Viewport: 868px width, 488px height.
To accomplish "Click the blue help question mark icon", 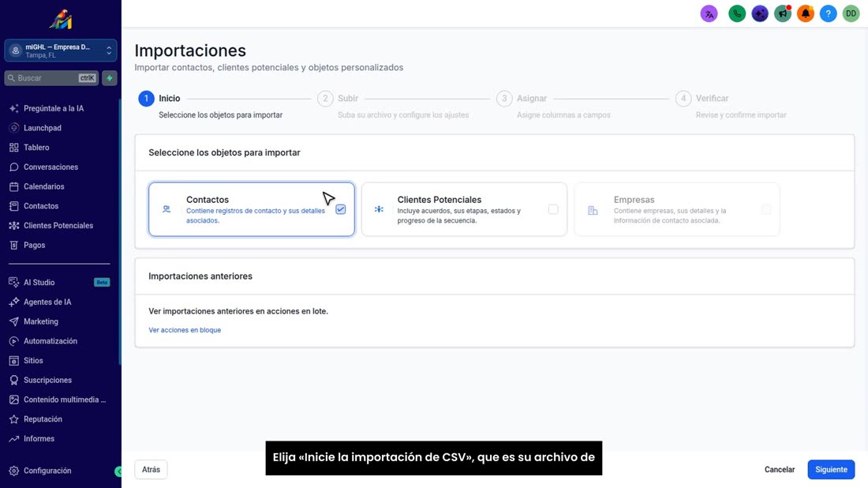I will tap(828, 14).
